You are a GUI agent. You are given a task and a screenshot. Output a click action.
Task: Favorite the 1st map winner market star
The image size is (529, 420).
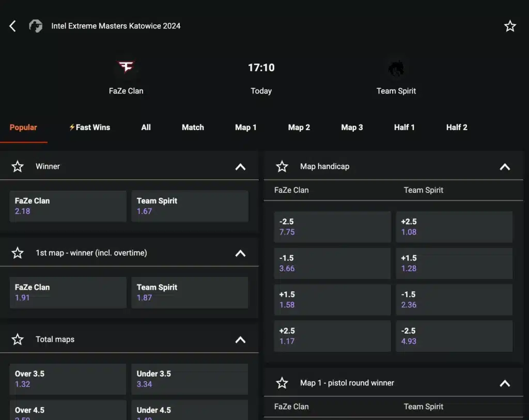(x=18, y=253)
